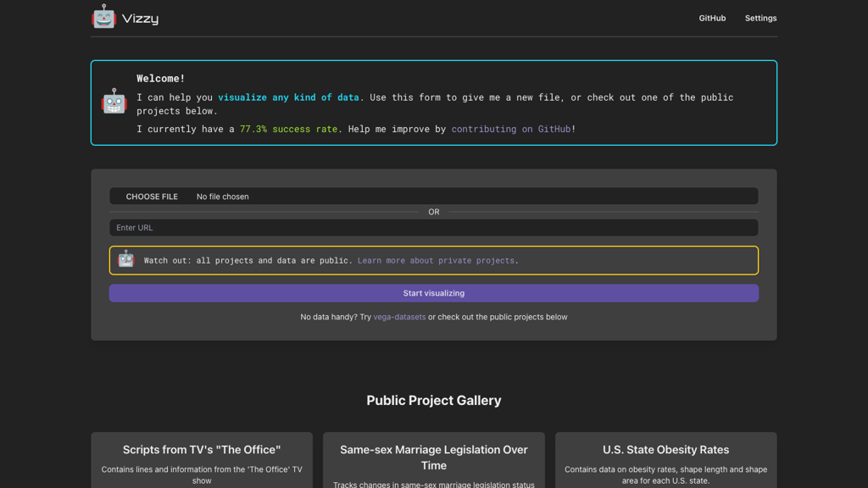Click the Vizzy robot logo icon in header
This screenshot has height=488, width=868.
tap(103, 17)
